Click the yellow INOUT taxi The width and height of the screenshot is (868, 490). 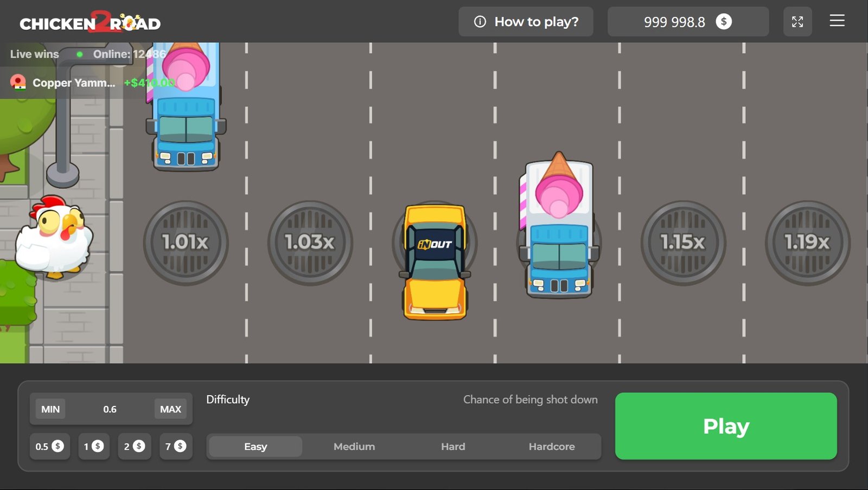[x=435, y=262]
